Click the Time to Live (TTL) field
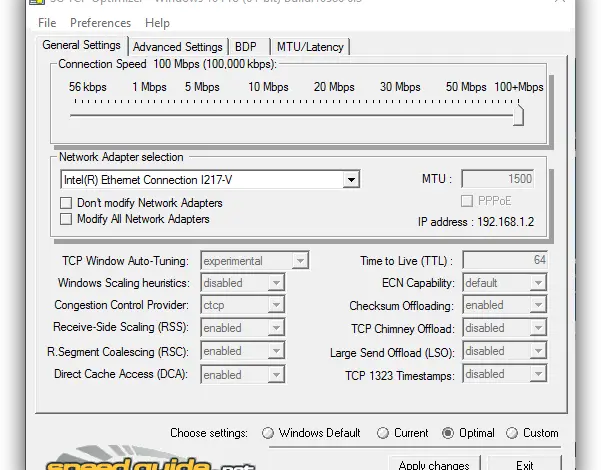Screen dimensions: 601x470 pos(505,260)
